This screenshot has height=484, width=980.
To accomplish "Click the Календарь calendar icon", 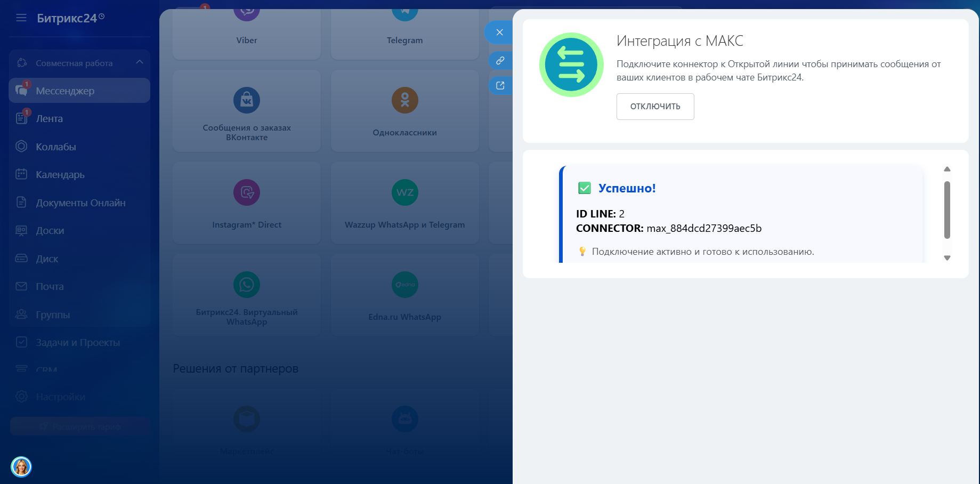I will pyautogui.click(x=21, y=174).
